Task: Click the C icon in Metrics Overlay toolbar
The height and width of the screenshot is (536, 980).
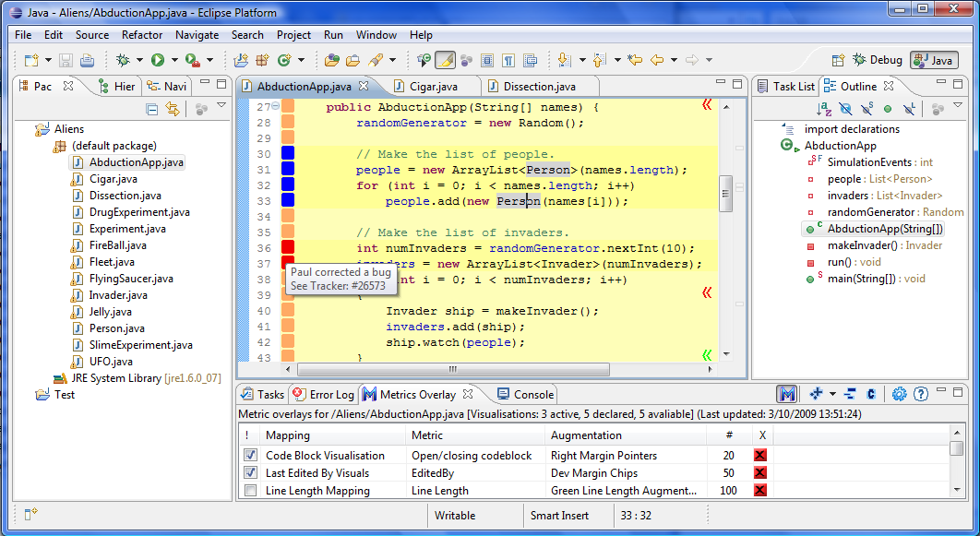Action: [871, 394]
